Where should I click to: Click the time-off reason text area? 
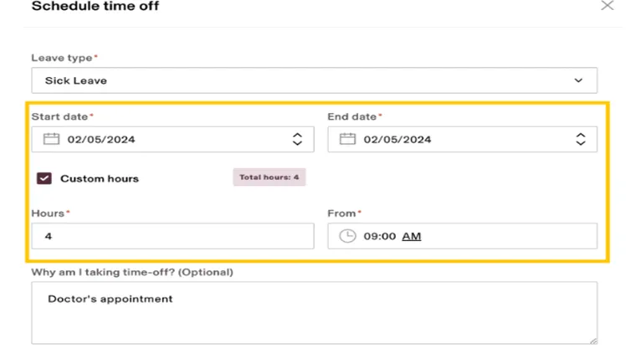(315, 313)
